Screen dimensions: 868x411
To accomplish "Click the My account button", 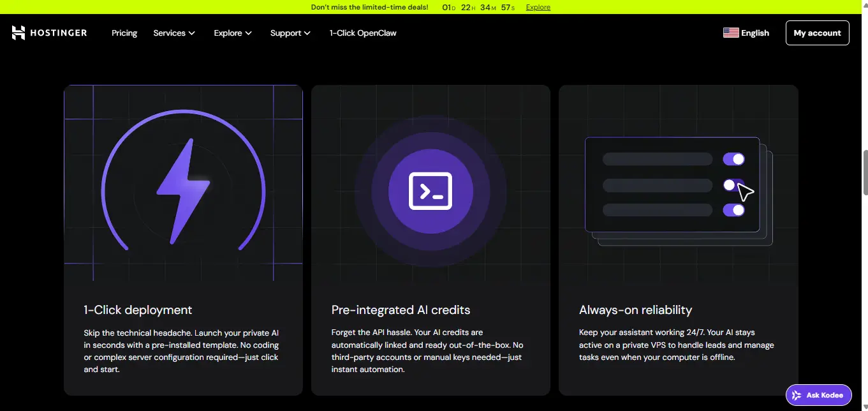I will pos(817,33).
